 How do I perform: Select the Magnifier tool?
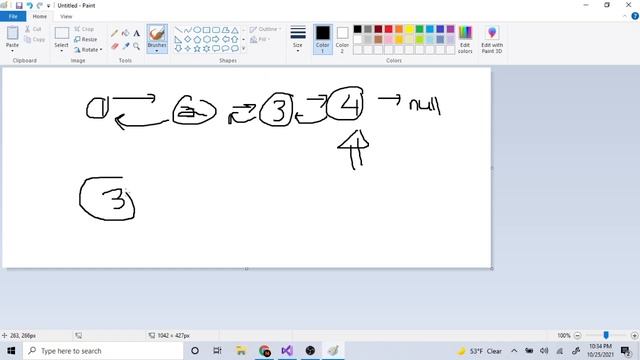tap(136, 46)
